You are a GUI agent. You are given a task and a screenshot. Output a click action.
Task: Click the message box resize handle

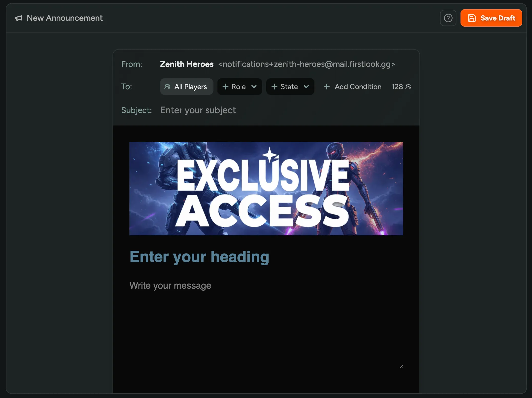click(401, 367)
